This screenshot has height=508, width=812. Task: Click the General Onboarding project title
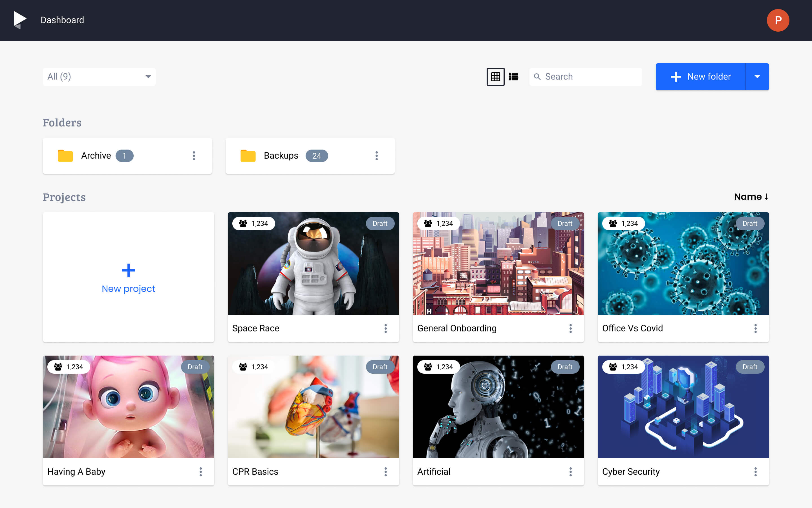[457, 328]
